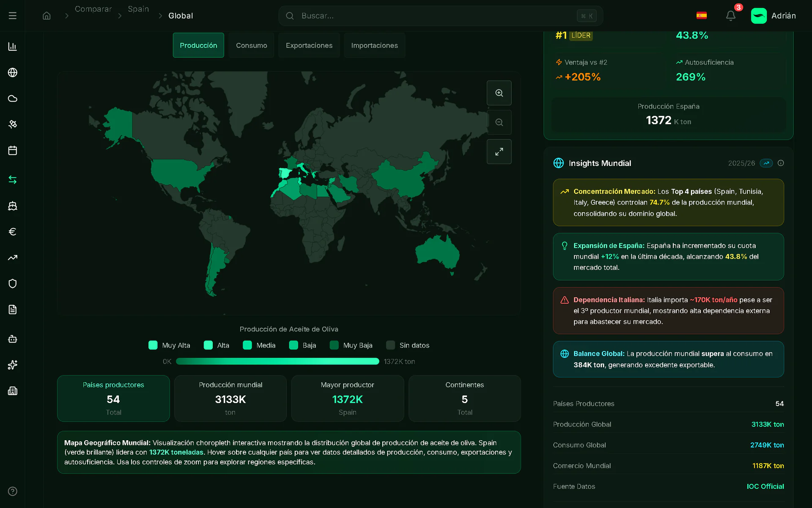Click the Spain flag language selector
The width and height of the screenshot is (812, 508).
pyautogui.click(x=702, y=15)
